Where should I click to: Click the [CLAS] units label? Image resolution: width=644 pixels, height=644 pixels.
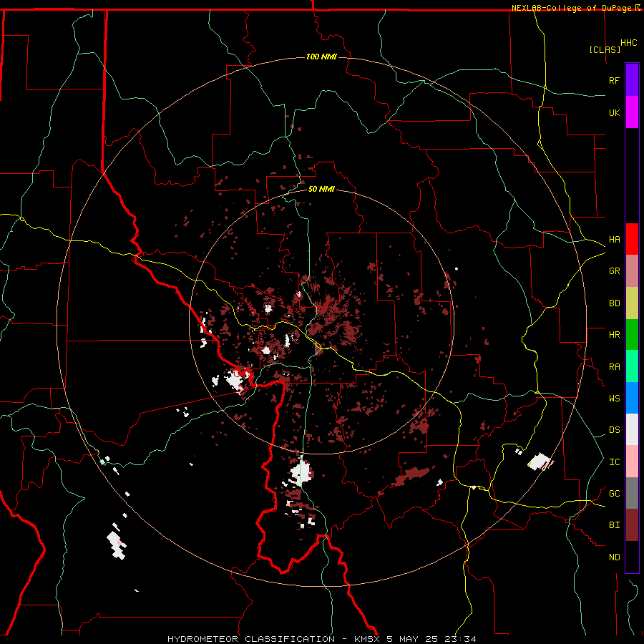[x=605, y=50]
